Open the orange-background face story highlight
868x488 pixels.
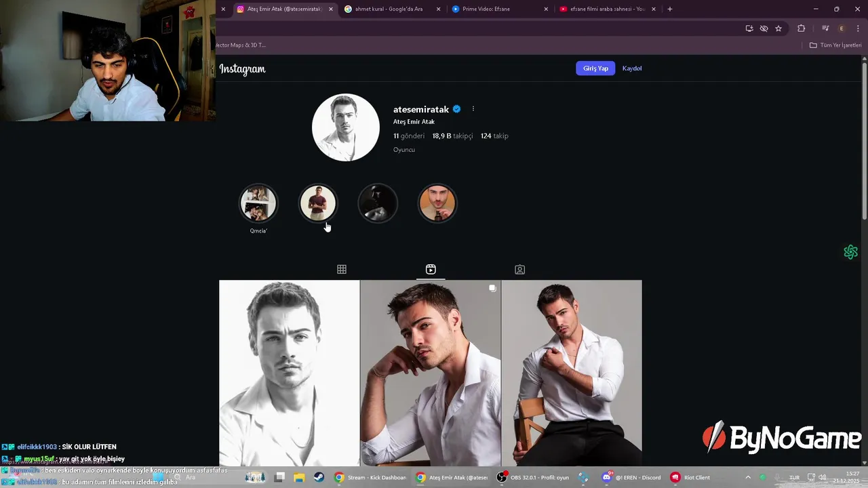[437, 203]
